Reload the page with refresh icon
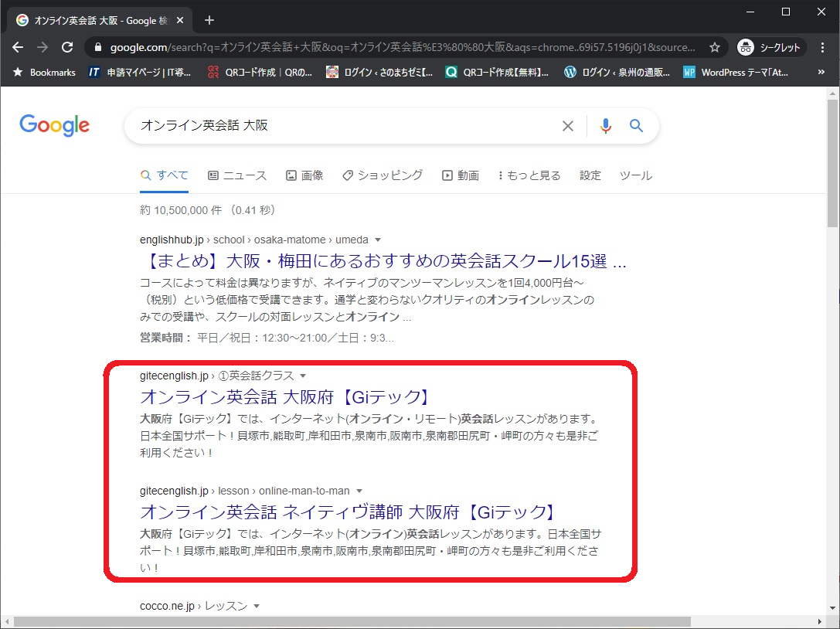Screen dimensions: 840x629 point(67,47)
